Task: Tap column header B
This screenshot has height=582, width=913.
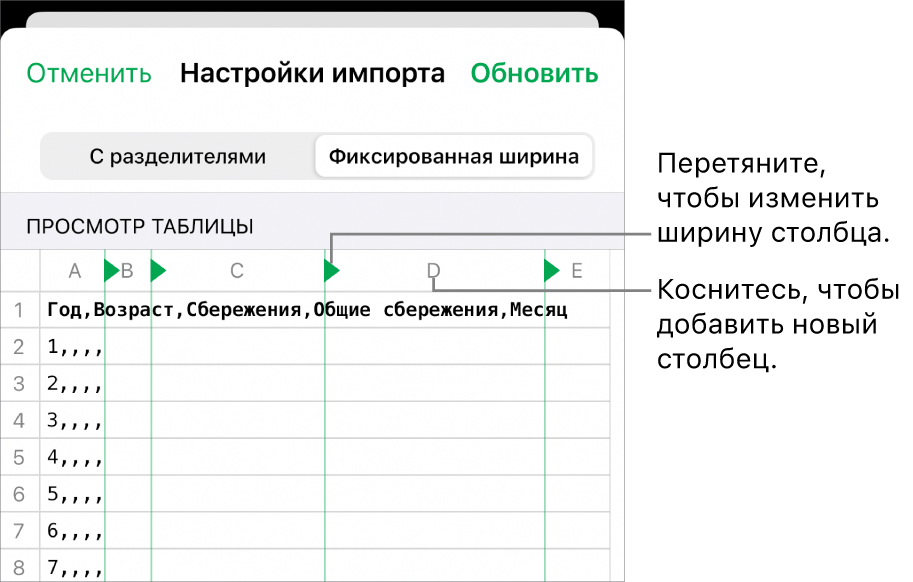Action: pyautogui.click(x=127, y=271)
